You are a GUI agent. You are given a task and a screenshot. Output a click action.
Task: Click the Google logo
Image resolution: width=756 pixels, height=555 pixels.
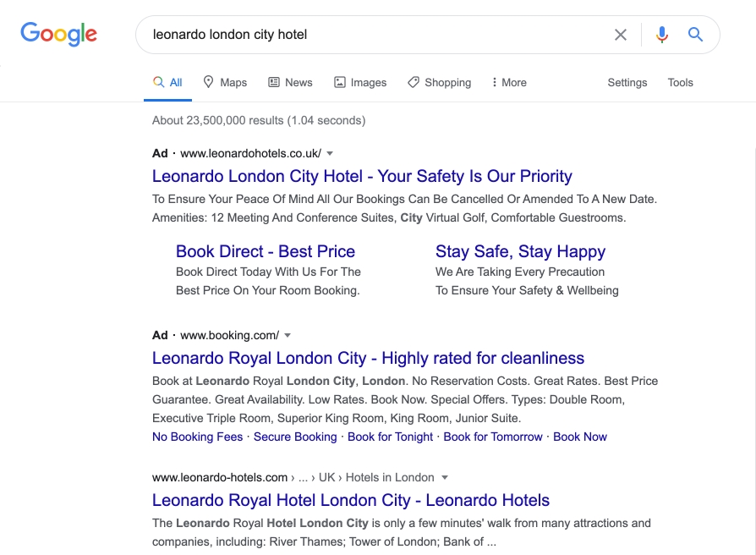click(58, 34)
